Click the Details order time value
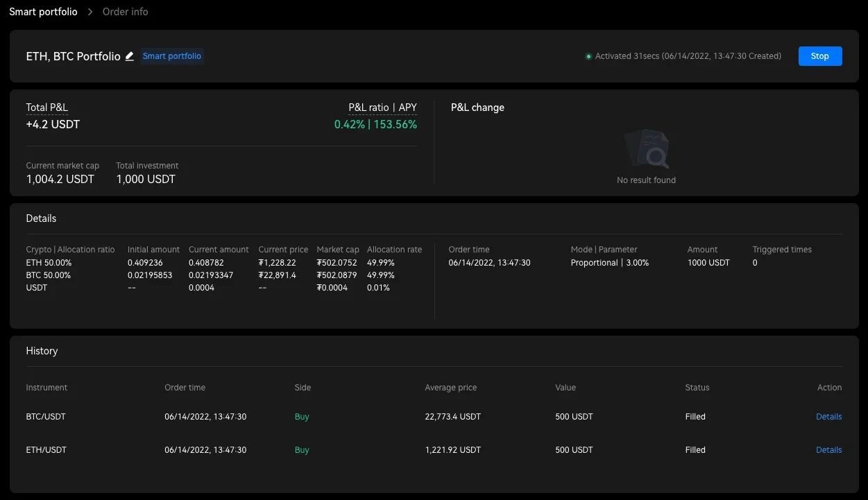The height and width of the screenshot is (500, 868). point(489,263)
